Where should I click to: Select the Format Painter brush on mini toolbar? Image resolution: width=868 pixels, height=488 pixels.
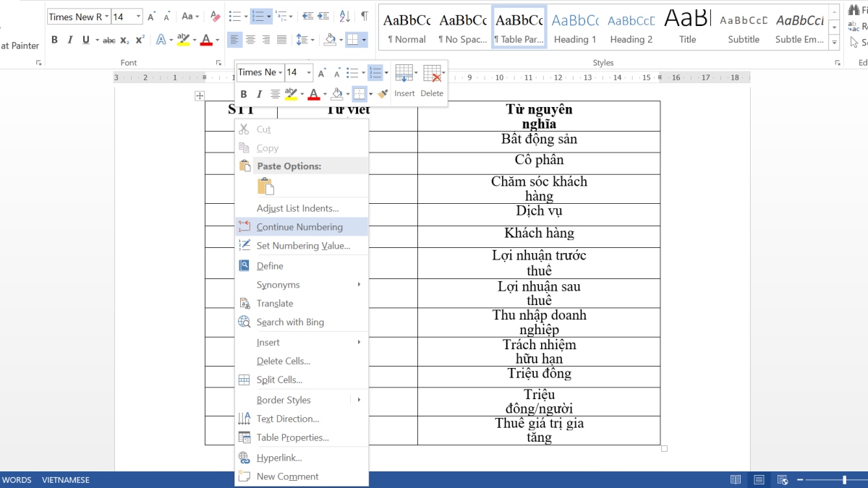[383, 93]
